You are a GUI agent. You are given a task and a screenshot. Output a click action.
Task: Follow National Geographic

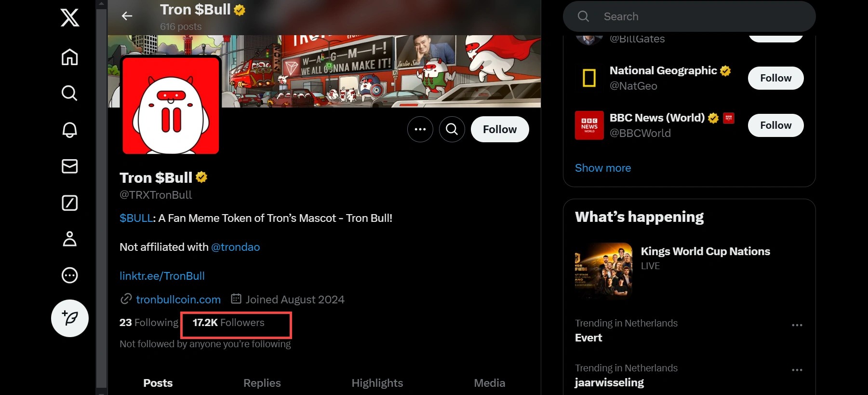pos(776,78)
